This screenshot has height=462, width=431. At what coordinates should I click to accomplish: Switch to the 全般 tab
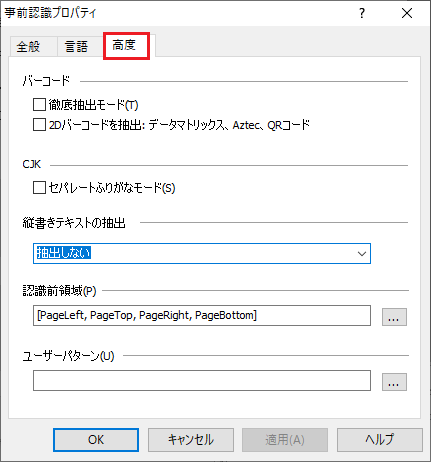coord(33,46)
